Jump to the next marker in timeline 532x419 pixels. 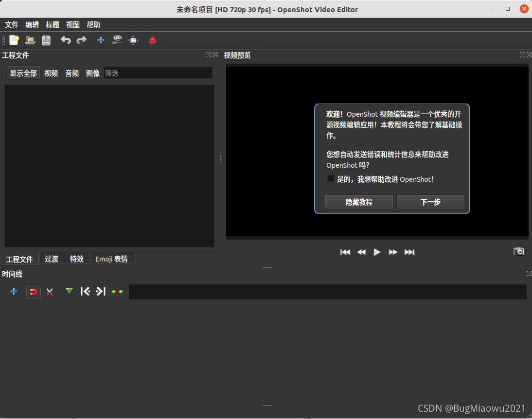coord(101,292)
